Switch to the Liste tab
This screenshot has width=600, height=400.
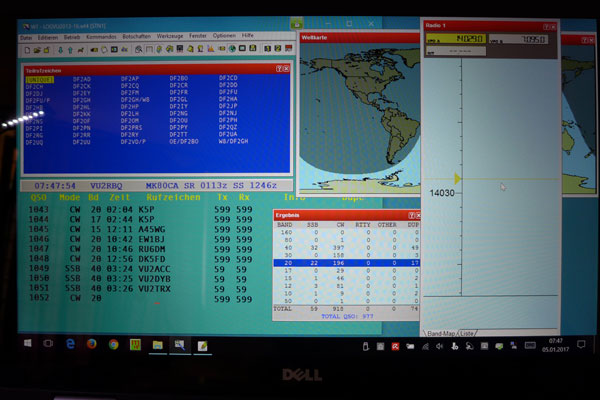(467, 333)
